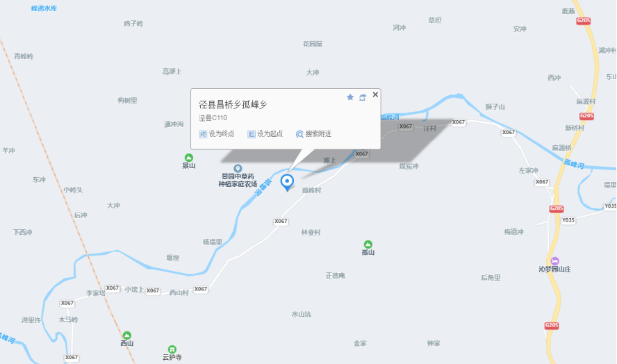
Task: Click the 孤山 green mountain icon
Action: click(368, 245)
